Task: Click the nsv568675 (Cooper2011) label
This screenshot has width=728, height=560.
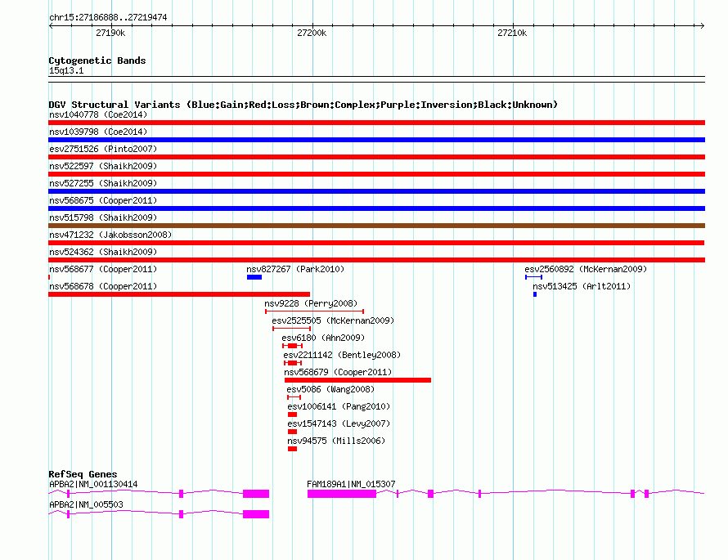Action: (103, 200)
